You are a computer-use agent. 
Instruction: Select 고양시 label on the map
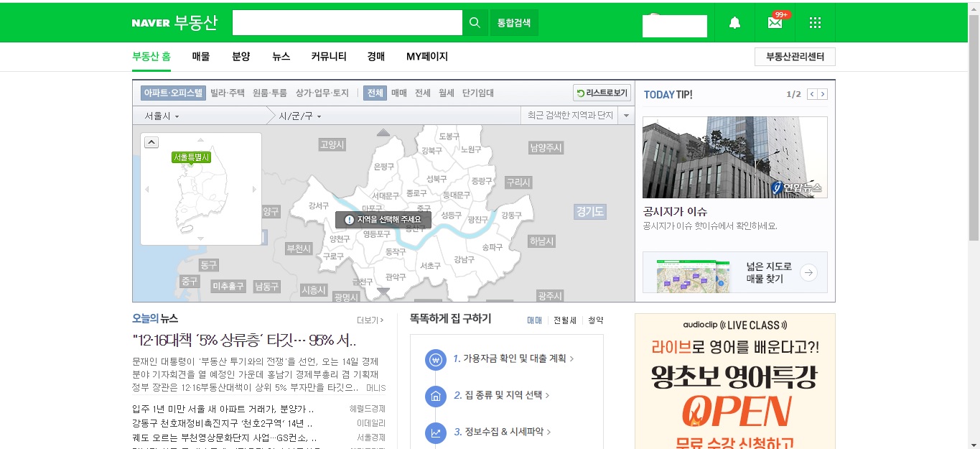click(332, 144)
